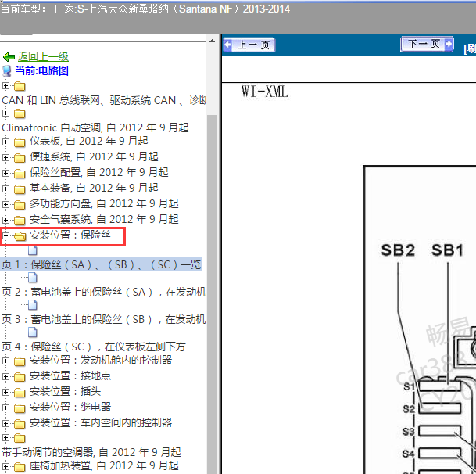Click document icon above 页 1 entry
476x474 pixels.
point(33,250)
